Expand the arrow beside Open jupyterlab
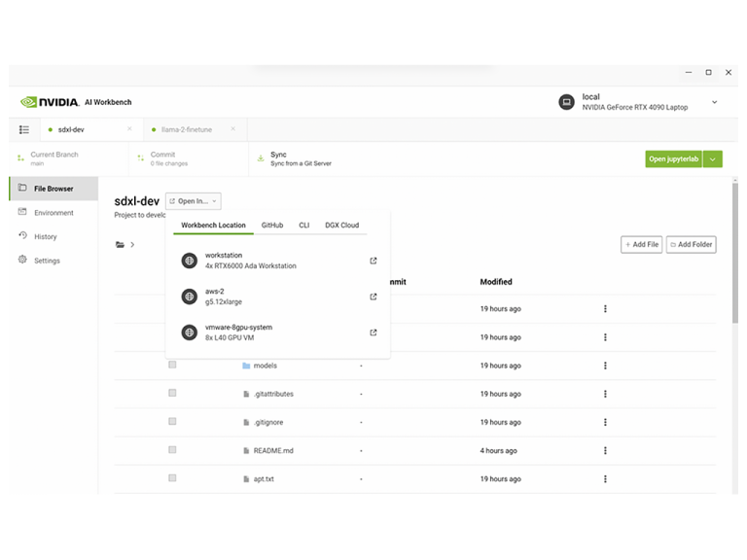 (713, 158)
